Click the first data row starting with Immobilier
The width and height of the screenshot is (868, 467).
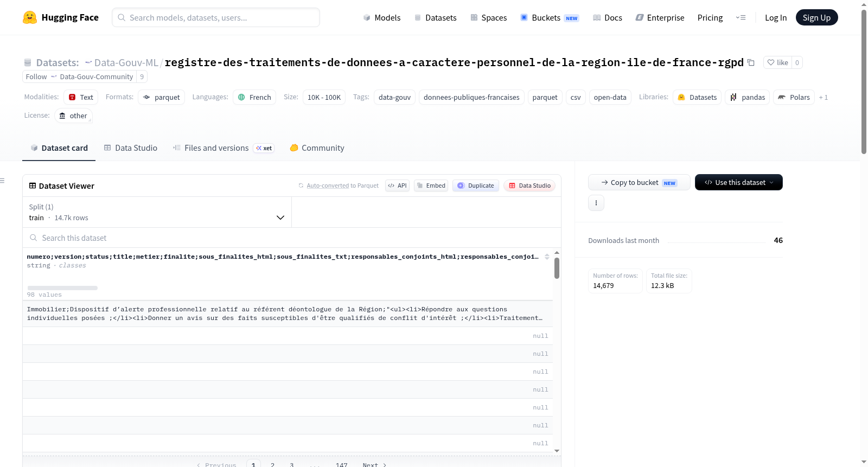(x=288, y=314)
